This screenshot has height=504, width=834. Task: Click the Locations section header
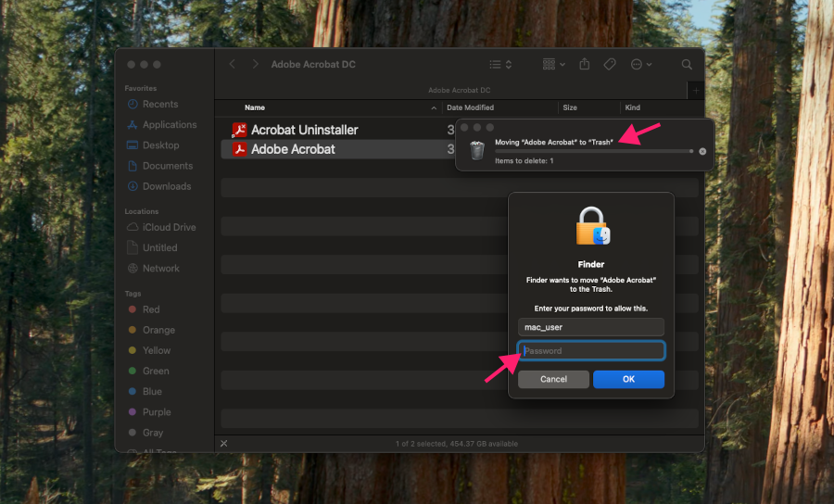[x=142, y=211]
